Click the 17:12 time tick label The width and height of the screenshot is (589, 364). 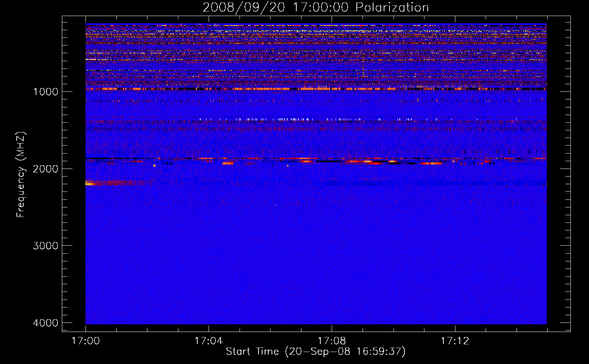pyautogui.click(x=455, y=341)
